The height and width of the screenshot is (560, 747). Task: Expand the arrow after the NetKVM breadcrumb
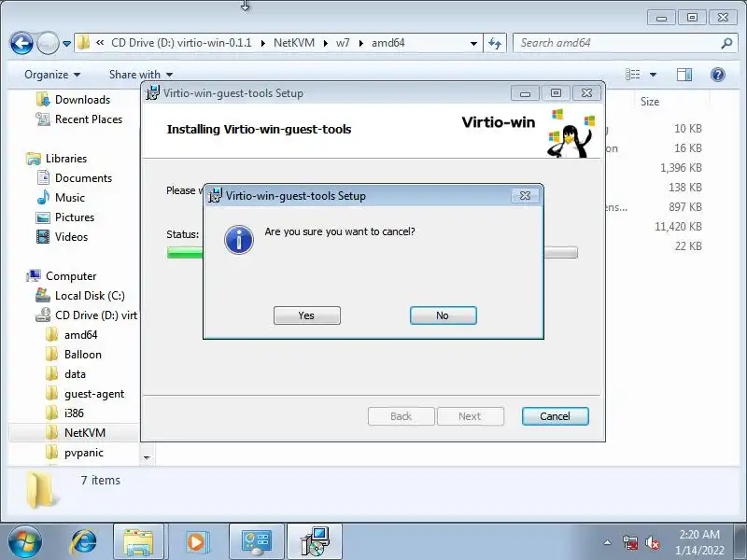tap(325, 43)
